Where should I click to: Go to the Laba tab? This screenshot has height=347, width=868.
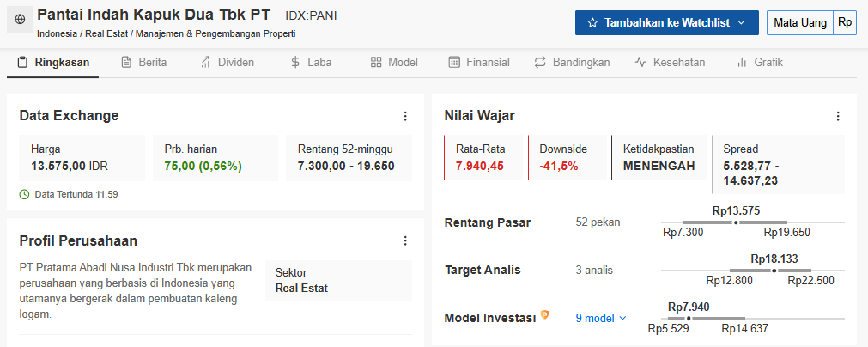coord(311,62)
